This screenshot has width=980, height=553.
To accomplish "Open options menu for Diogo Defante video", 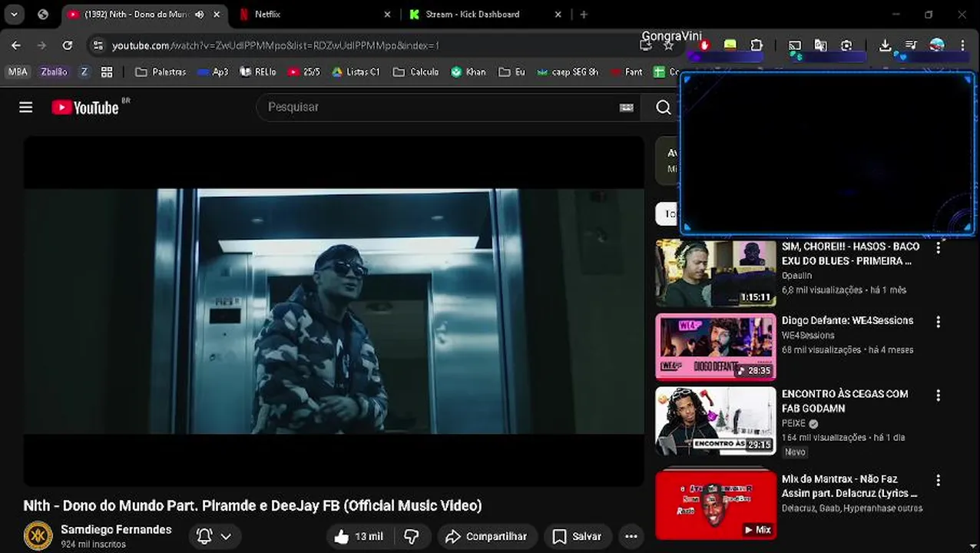I will (938, 322).
